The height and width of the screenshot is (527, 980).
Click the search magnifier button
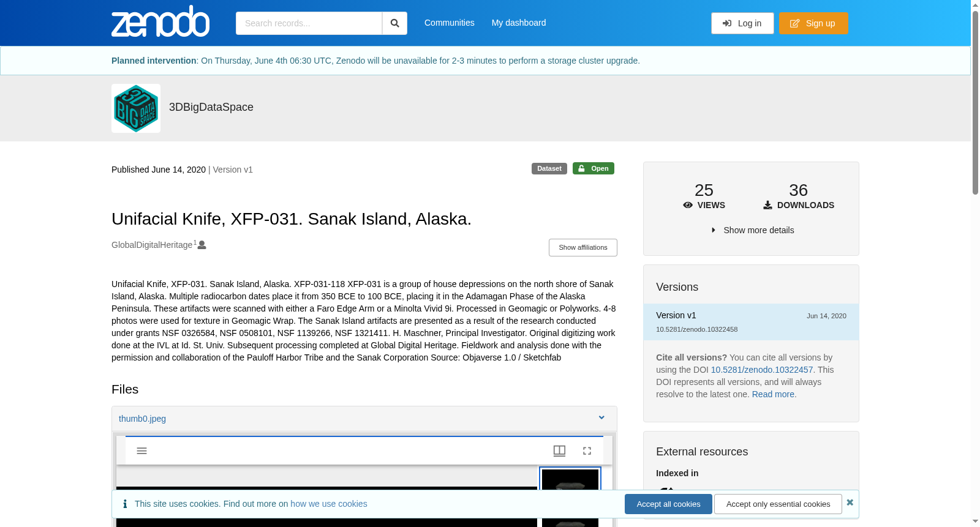394,23
